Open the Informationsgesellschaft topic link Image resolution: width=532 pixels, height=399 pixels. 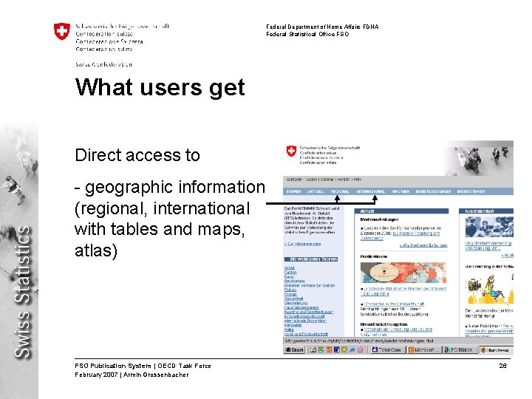pos(304,316)
